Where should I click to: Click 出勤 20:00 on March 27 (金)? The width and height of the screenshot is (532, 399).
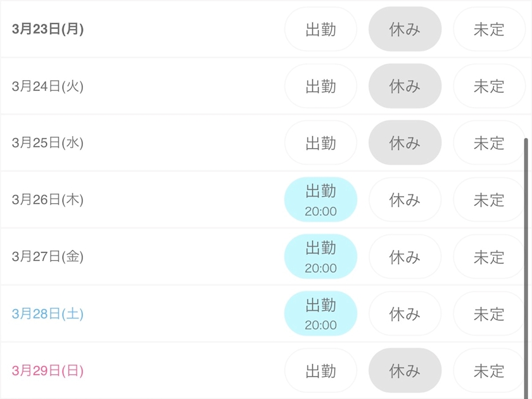click(x=320, y=257)
